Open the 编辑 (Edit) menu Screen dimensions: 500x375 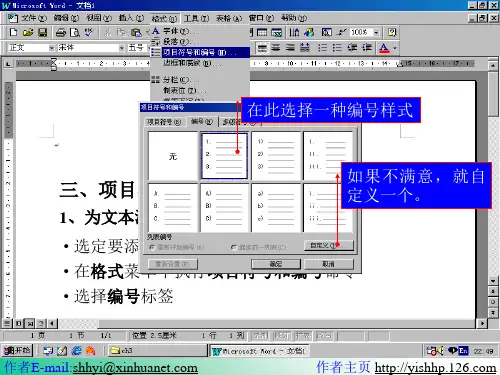[x=66, y=18]
